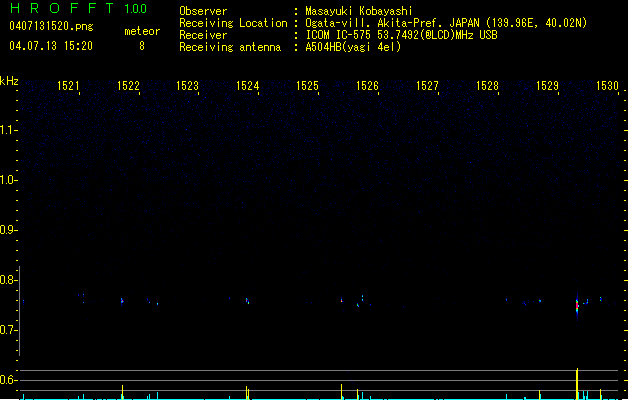The height and width of the screenshot is (400, 629).
Task: Click time axis marker 1526
Action: click(x=367, y=86)
